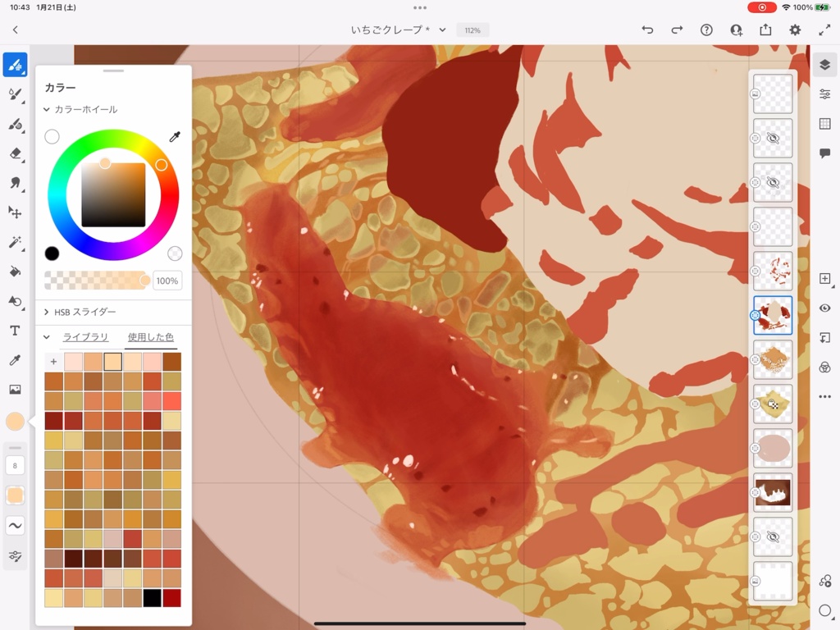Redo the last action

pyautogui.click(x=677, y=30)
